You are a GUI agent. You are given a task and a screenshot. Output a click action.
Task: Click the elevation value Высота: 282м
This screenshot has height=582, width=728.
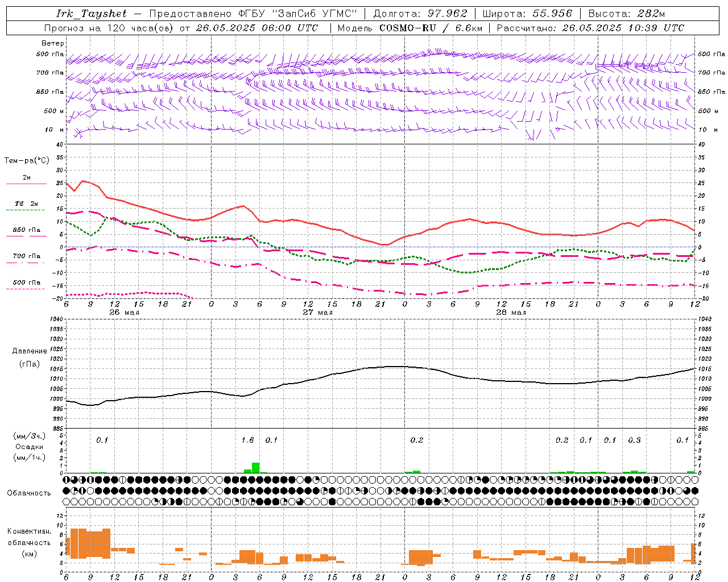(627, 14)
